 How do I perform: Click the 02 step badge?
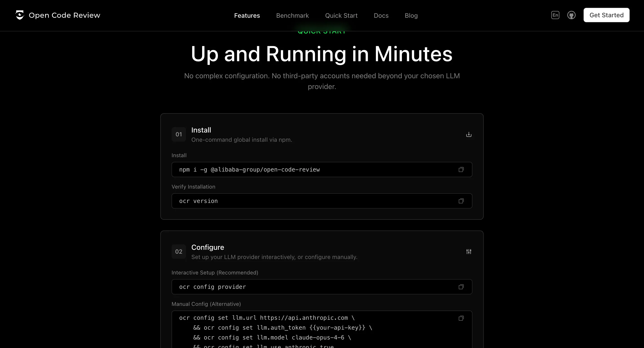click(x=179, y=251)
